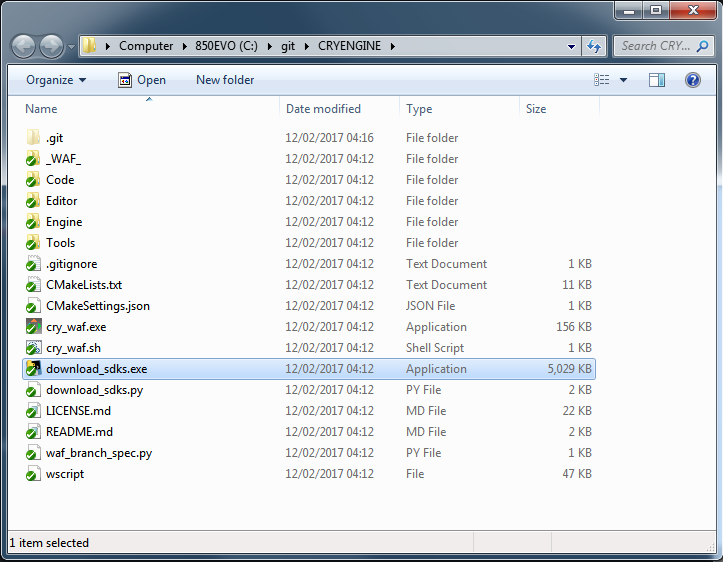This screenshot has width=723, height=562.
Task: Select the CMakeSettings.json file name
Action: click(98, 306)
